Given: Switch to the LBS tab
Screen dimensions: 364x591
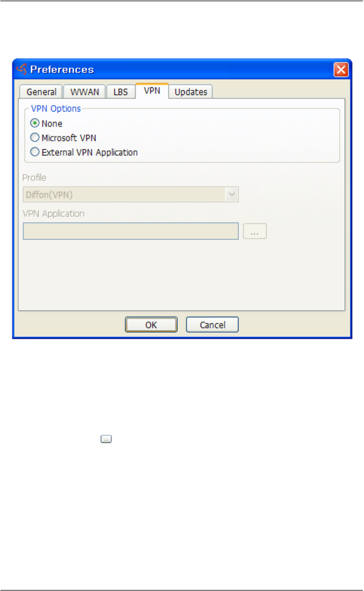Looking at the screenshot, I should 120,92.
